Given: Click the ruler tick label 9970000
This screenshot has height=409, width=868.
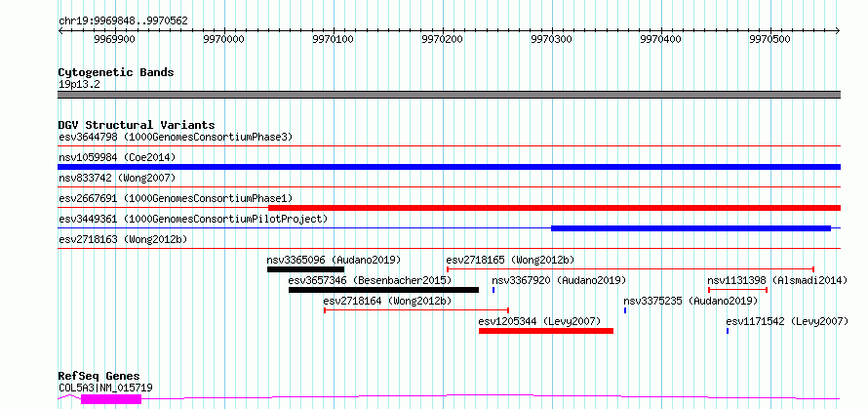Looking at the screenshot, I should 223,39.
